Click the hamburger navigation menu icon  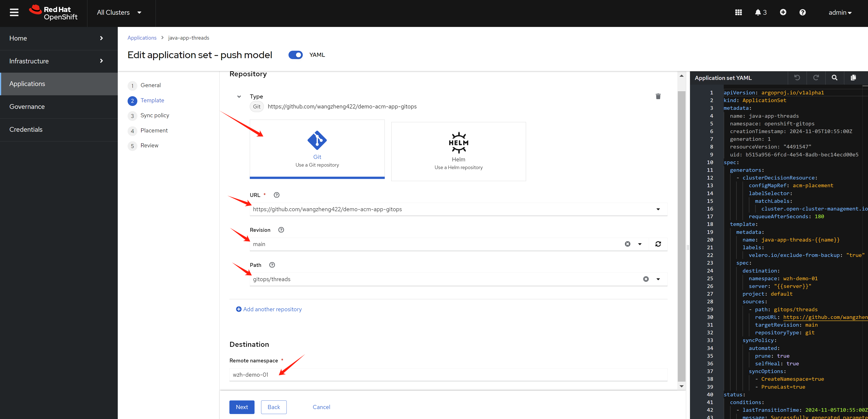point(14,12)
